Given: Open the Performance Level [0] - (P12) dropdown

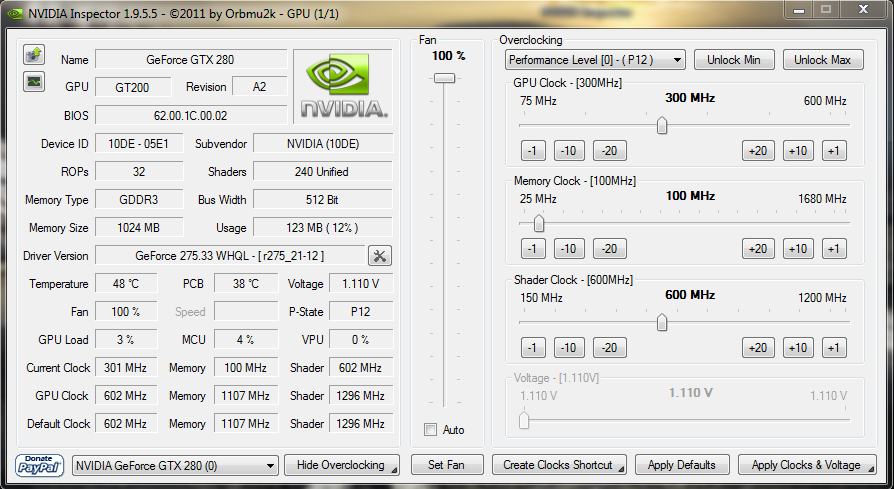Looking at the screenshot, I should 595,60.
